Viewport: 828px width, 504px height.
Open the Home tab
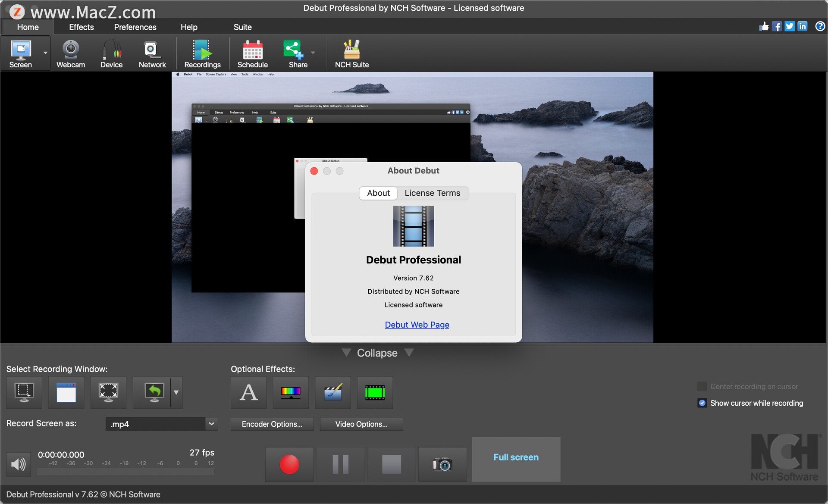point(28,27)
